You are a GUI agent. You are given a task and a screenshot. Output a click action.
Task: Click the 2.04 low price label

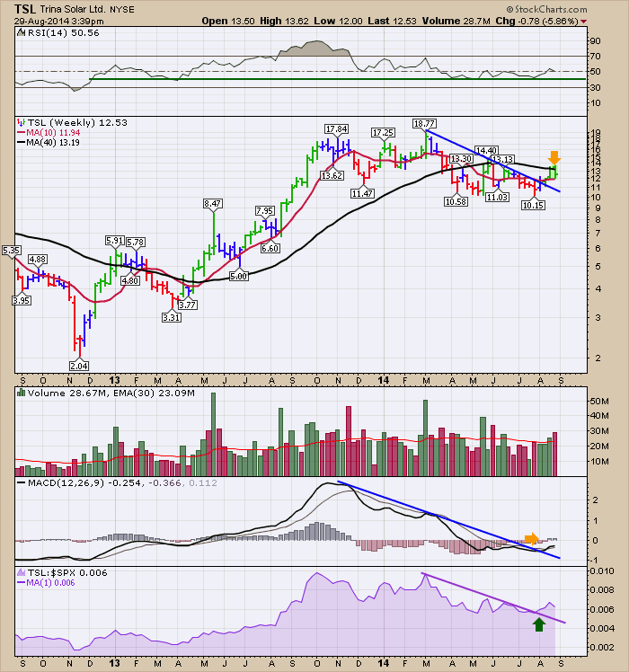79,366
